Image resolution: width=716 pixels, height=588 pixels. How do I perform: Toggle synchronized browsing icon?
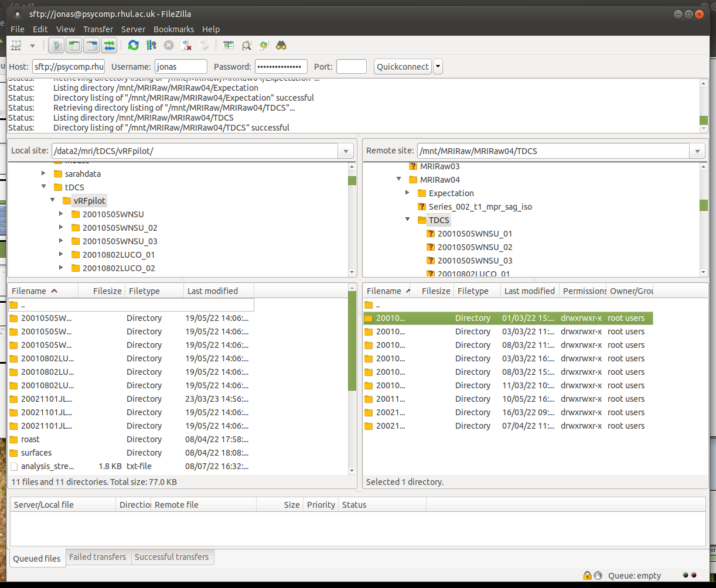[264, 45]
